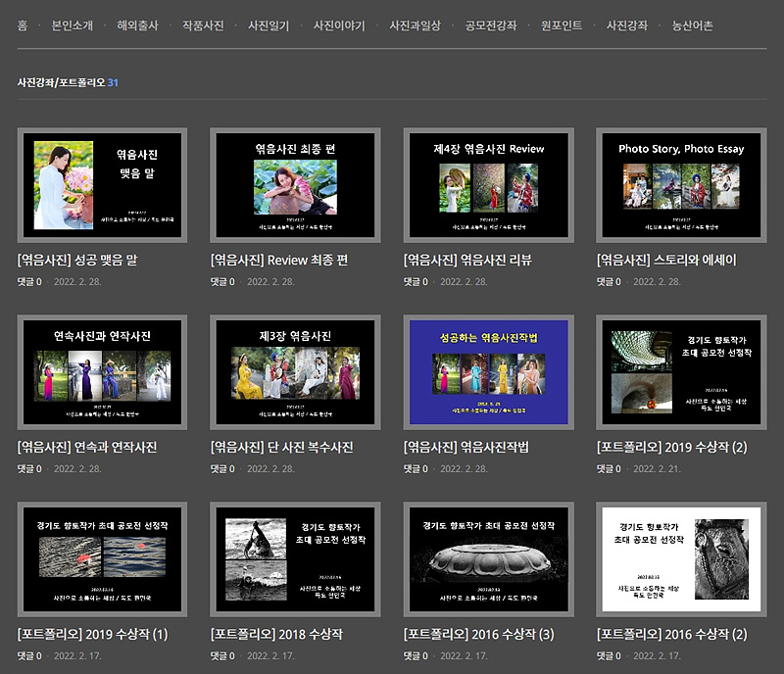The height and width of the screenshot is (674, 784).
Task: Open the 엮음사진 최종 편 thumbnail
Action: (295, 185)
